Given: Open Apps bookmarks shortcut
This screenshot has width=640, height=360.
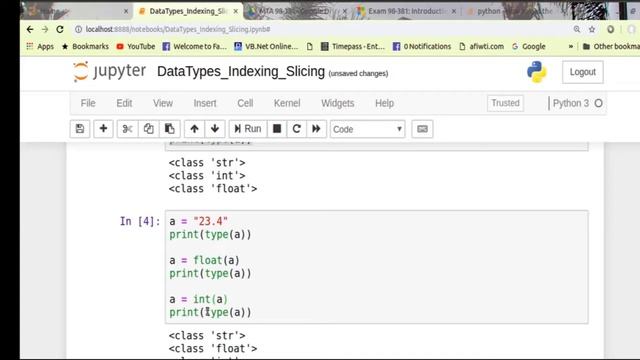Looking at the screenshot, I should pyautogui.click(x=40, y=47).
